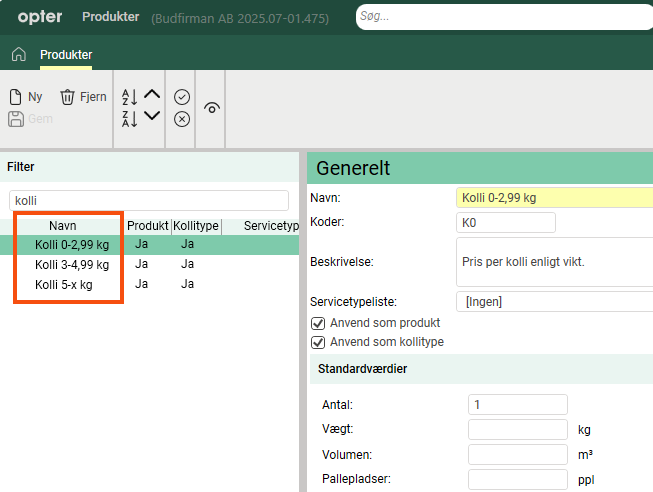The height and width of the screenshot is (492, 653).
Task: Open the Servicetypeliste dropdown
Action: coord(553,301)
